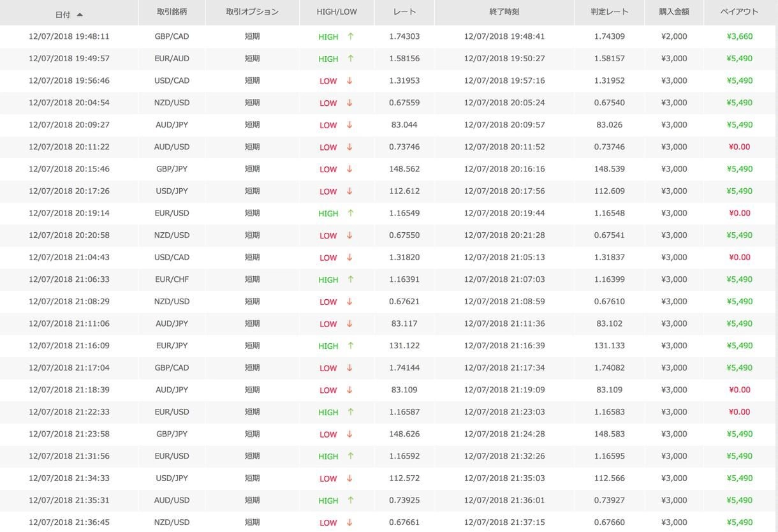This screenshot has width=778, height=532.
Task: Click the green up arrow in the 19:48:11 GBP/CAD row
Action: tap(350, 36)
